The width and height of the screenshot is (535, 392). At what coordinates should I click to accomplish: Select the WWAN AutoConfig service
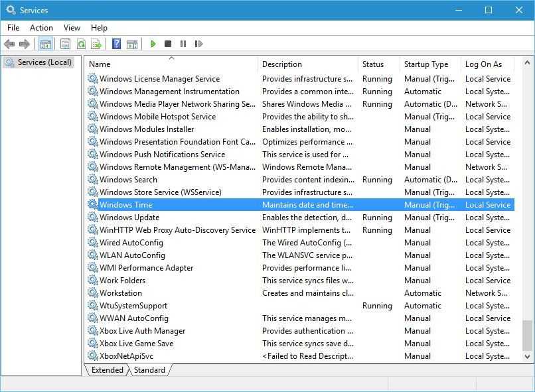300,318
